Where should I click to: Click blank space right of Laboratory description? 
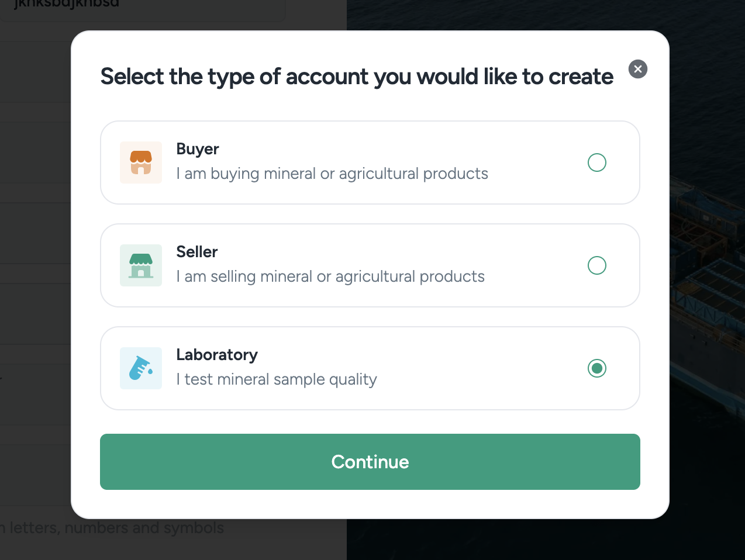tap(480, 379)
